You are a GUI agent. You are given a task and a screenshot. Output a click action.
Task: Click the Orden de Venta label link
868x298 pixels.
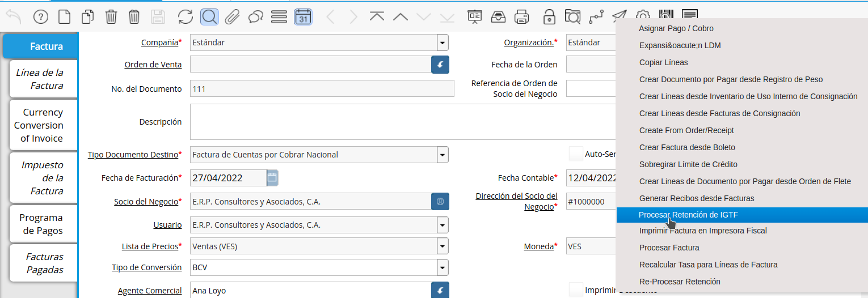(153, 65)
